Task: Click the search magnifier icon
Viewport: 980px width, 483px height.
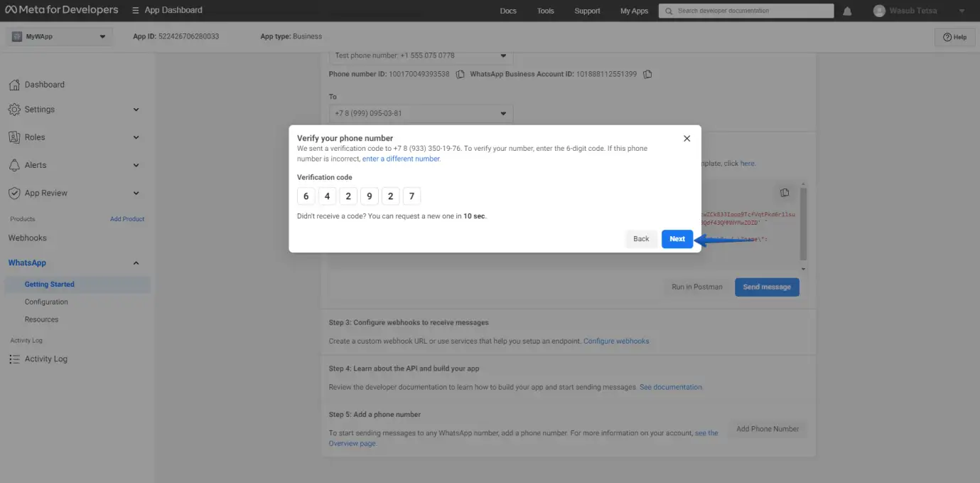Action: click(667, 11)
